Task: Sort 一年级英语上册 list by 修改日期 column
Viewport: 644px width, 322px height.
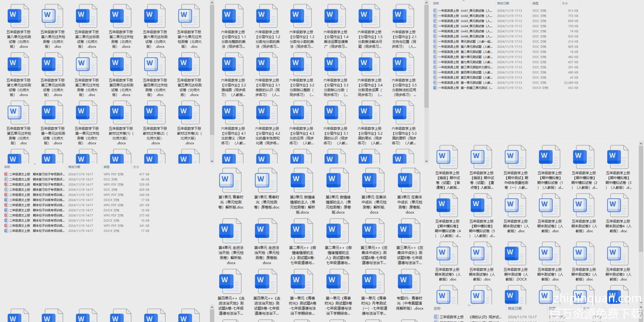Action: pos(503,3)
